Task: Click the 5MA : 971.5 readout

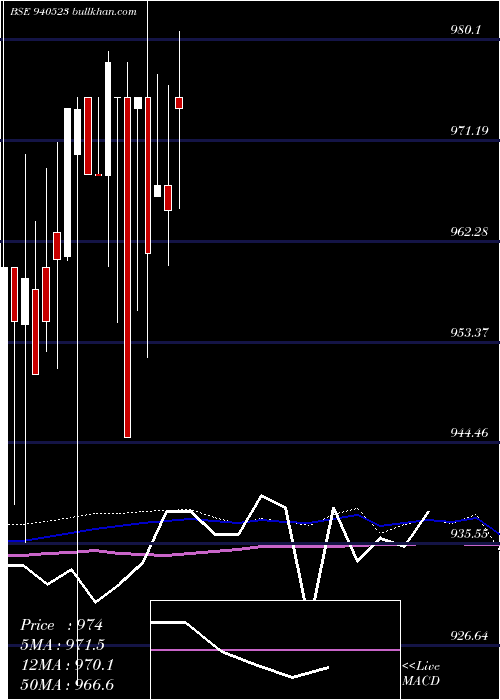Action: [x=63, y=645]
